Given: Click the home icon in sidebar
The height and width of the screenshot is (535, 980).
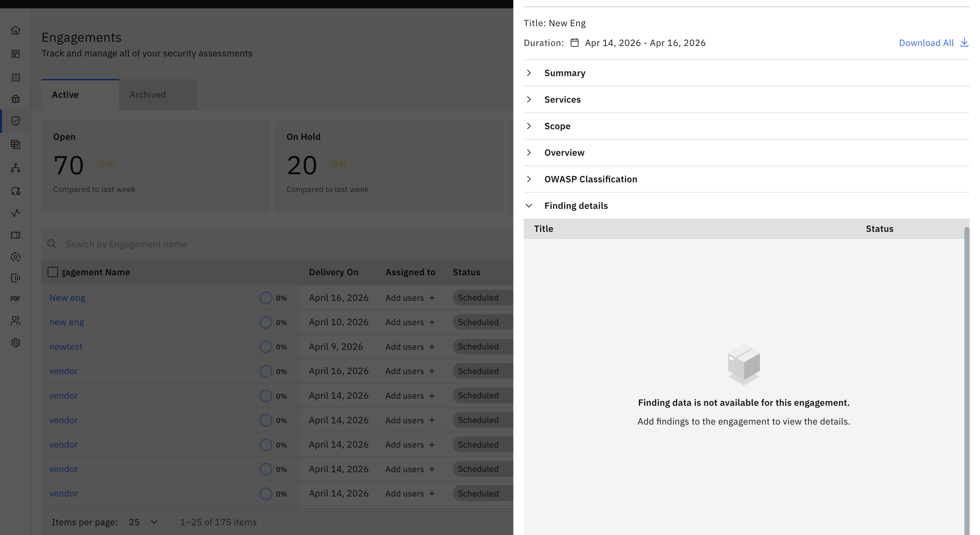Looking at the screenshot, I should pyautogui.click(x=16, y=30).
